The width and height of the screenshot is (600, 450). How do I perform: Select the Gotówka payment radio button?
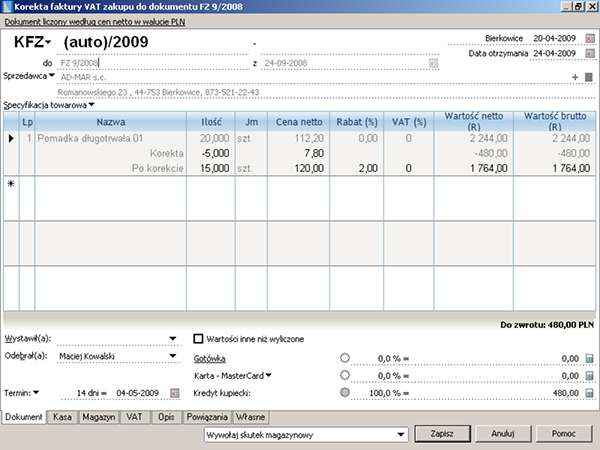click(345, 357)
